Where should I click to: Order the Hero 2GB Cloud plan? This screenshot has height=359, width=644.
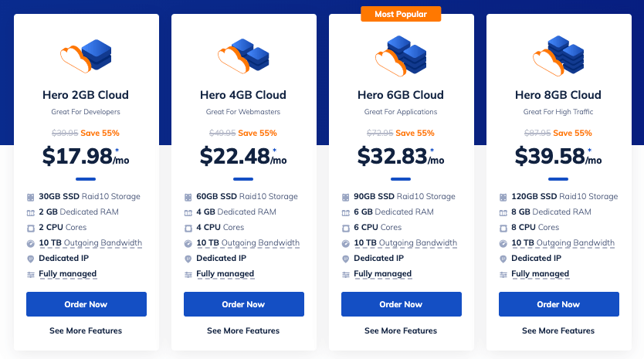[x=86, y=304]
